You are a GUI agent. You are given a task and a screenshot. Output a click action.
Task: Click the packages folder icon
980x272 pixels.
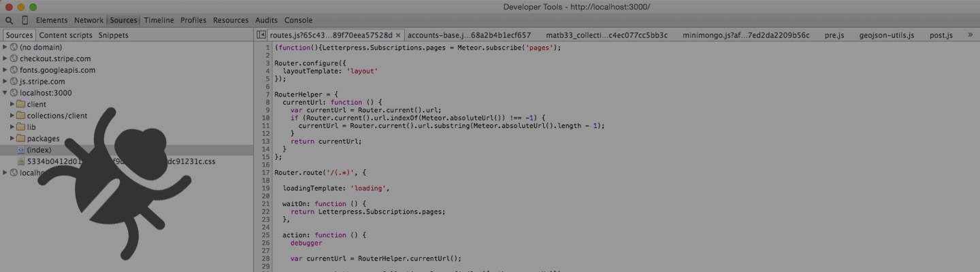click(21, 138)
